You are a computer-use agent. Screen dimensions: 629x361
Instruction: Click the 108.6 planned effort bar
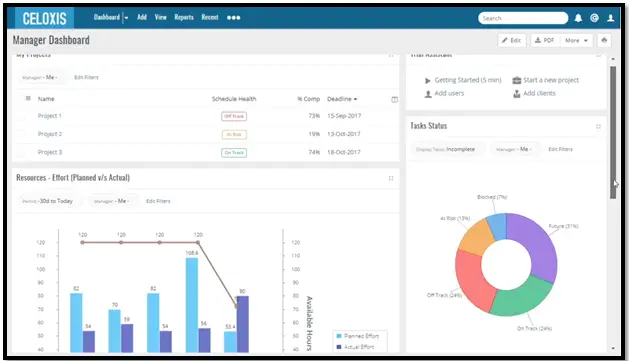[192, 305]
